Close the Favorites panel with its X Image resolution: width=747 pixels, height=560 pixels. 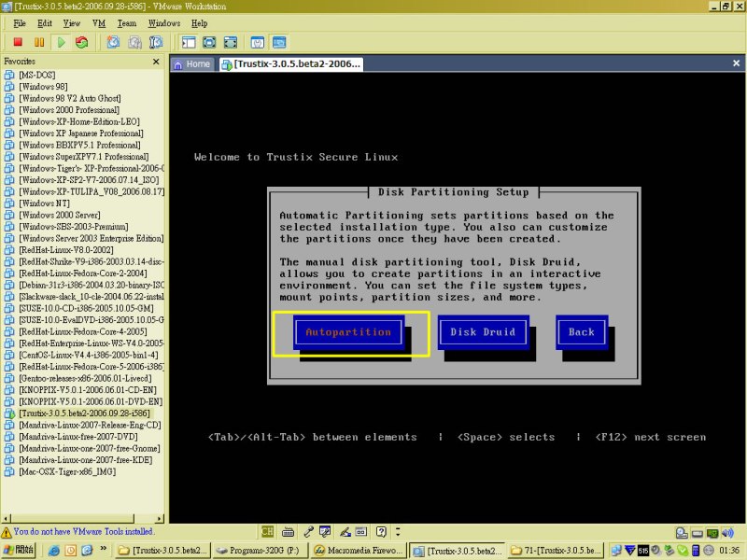[156, 62]
